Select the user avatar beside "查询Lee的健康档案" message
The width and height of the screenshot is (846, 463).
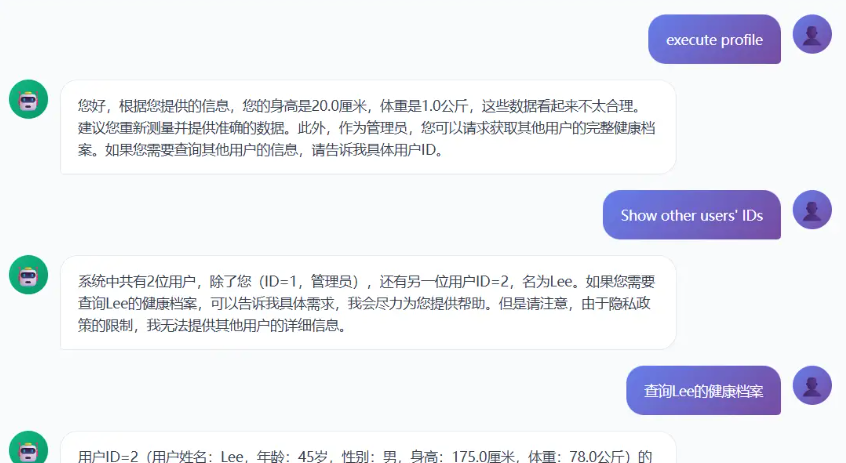tap(812, 385)
